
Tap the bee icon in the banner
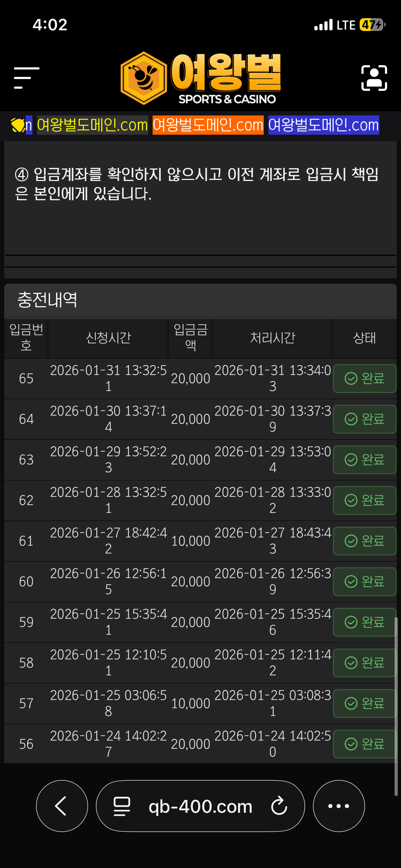click(18, 125)
